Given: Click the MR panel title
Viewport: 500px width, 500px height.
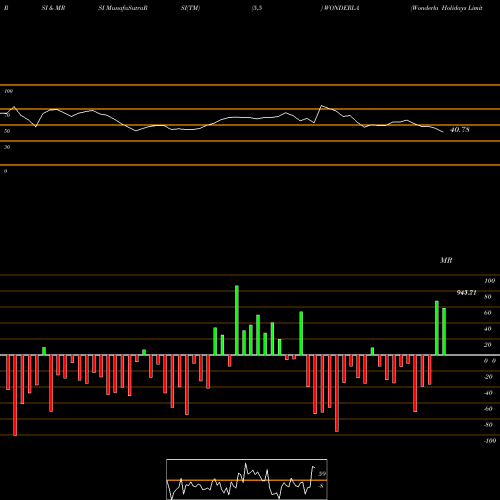Looking at the screenshot, I should 446,260.
